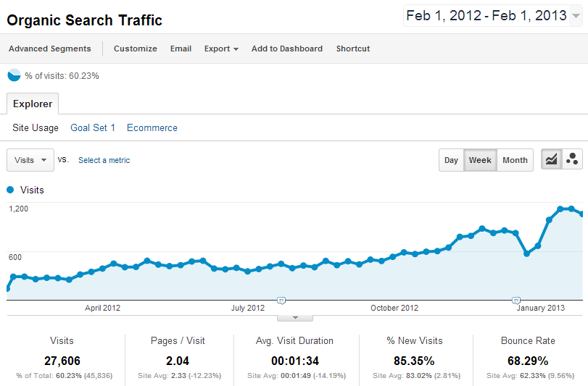Screen dimensions: 588x386
Task: Open the Visits metric dropdown
Action: coord(30,160)
